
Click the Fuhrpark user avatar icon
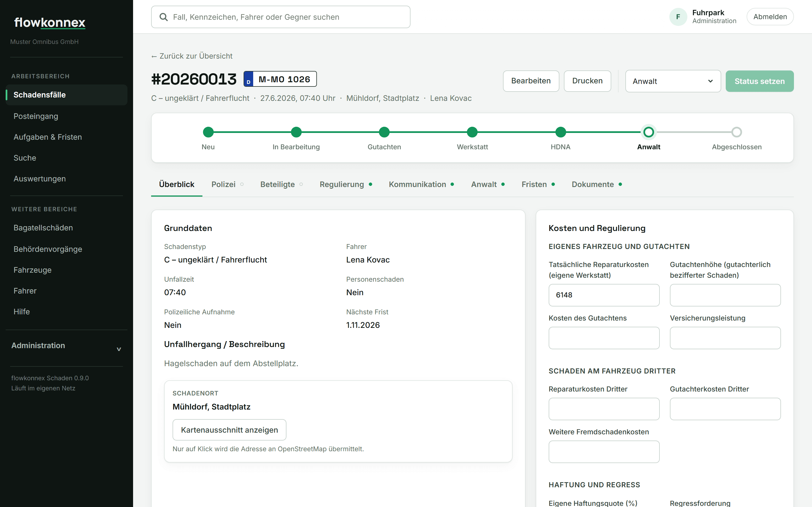[x=678, y=17]
